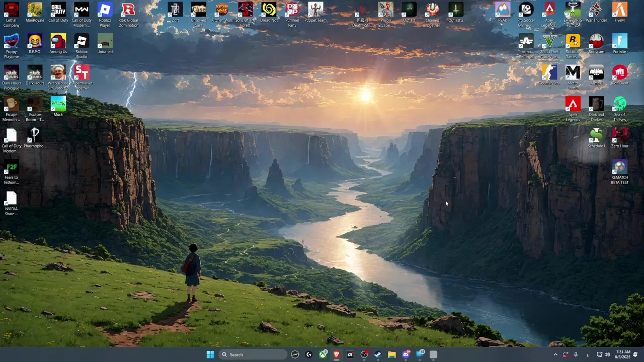This screenshot has height=362, width=644.
Task: Select the Pro Soccer Online shortcut
Action: (x=526, y=15)
